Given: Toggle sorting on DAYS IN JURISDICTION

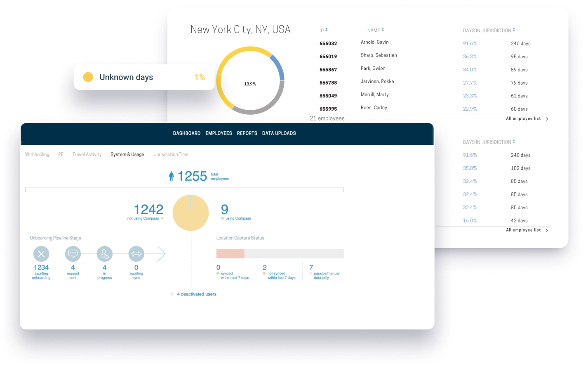Looking at the screenshot, I should [x=489, y=30].
